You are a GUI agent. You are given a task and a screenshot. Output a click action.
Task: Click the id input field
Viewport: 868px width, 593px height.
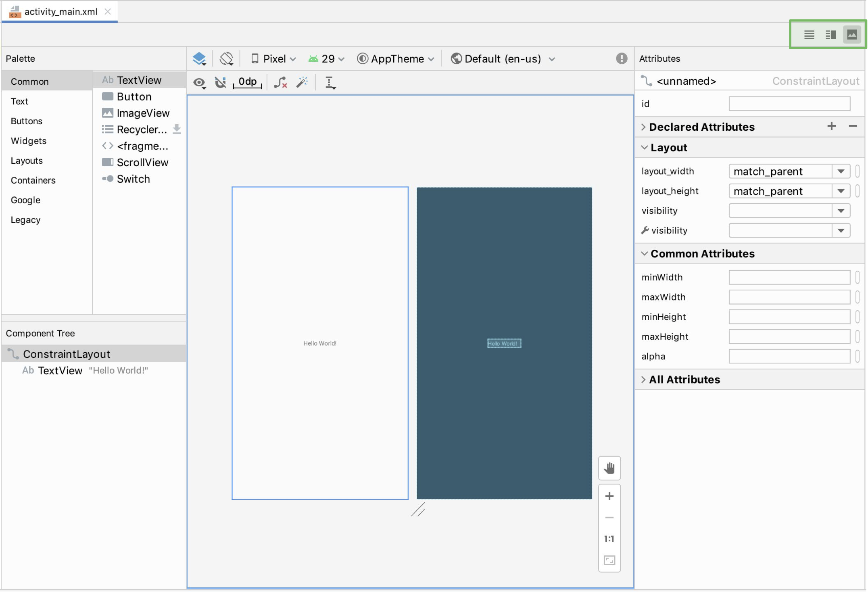coord(789,103)
